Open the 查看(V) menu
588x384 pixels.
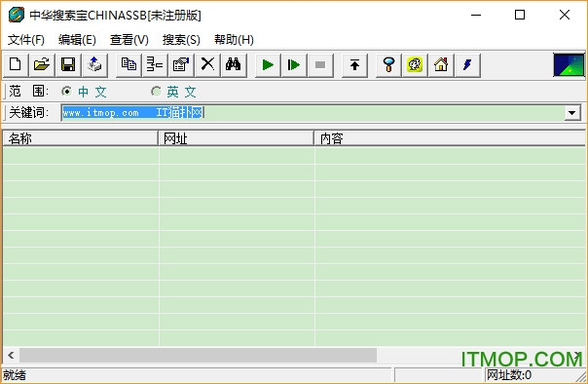[x=129, y=39]
